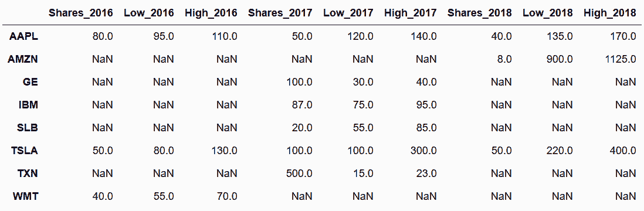
Task: Click the TSLA row label
Action: click(x=24, y=151)
